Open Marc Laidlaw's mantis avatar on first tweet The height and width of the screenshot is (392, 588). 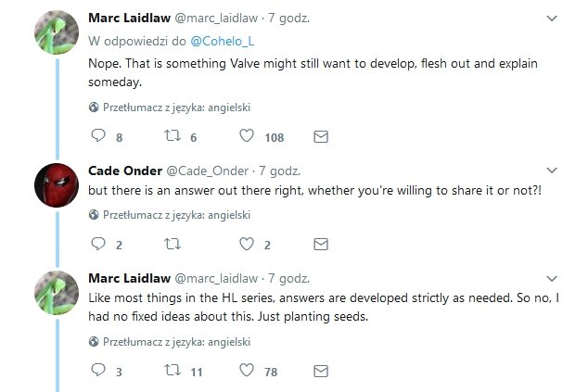click(x=57, y=32)
